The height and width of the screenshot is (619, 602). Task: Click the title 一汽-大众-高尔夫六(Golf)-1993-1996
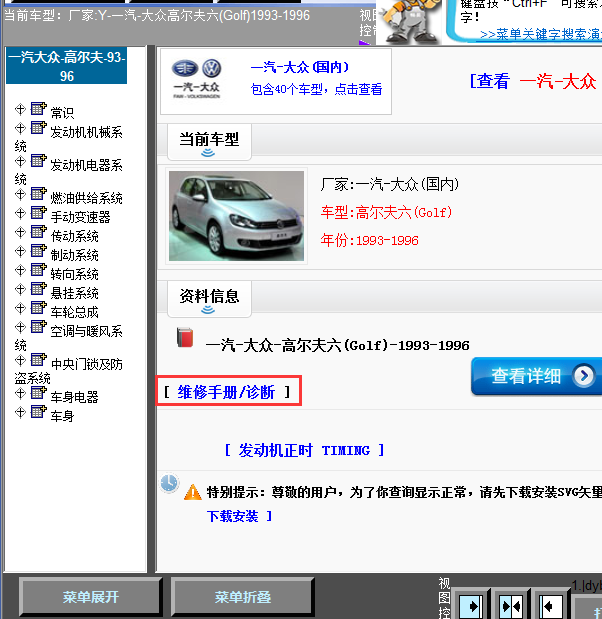pos(338,345)
